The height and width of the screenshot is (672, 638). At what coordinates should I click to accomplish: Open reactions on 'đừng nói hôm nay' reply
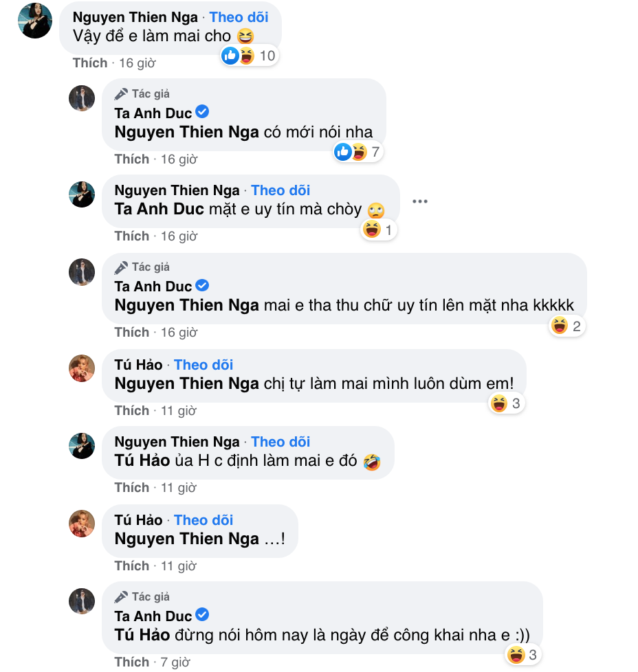tap(525, 655)
